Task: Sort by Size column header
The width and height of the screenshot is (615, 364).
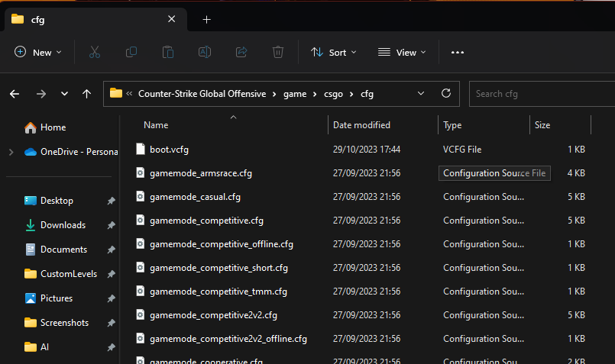Action: 542,125
